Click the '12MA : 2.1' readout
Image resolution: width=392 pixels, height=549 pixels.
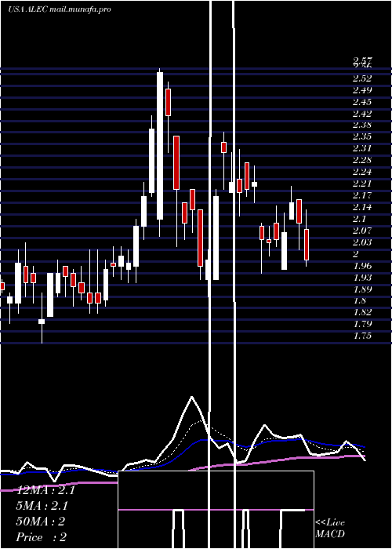coord(45,490)
